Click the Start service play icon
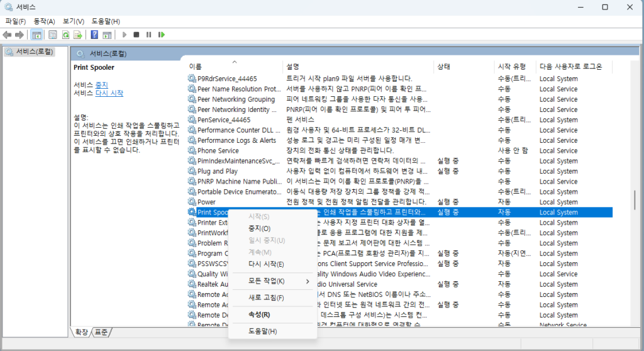644x351 pixels. [124, 35]
